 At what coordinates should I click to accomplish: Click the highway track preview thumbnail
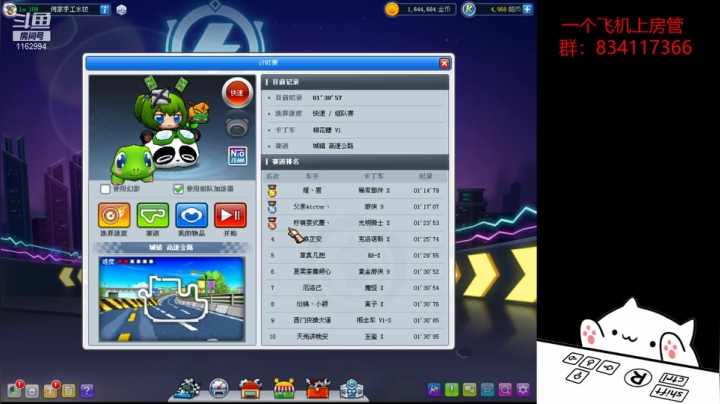coord(172,299)
